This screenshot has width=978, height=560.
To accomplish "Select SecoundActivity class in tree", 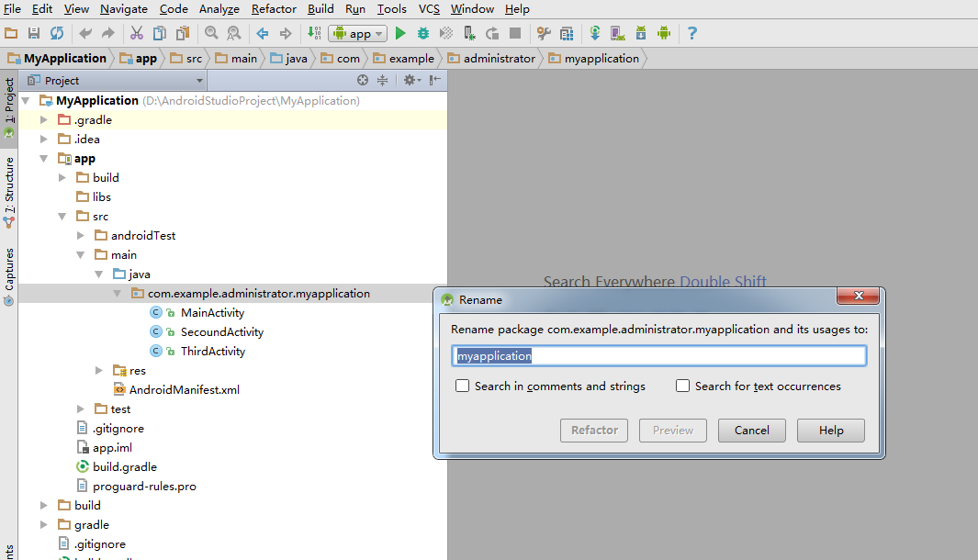I will coord(222,331).
